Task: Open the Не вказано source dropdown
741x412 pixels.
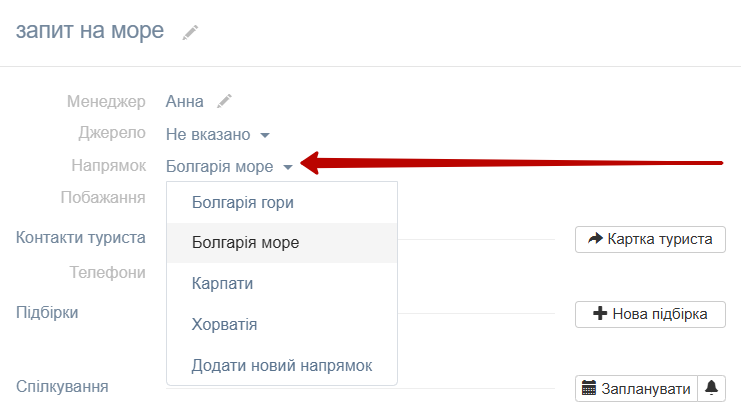Action: coord(208,135)
